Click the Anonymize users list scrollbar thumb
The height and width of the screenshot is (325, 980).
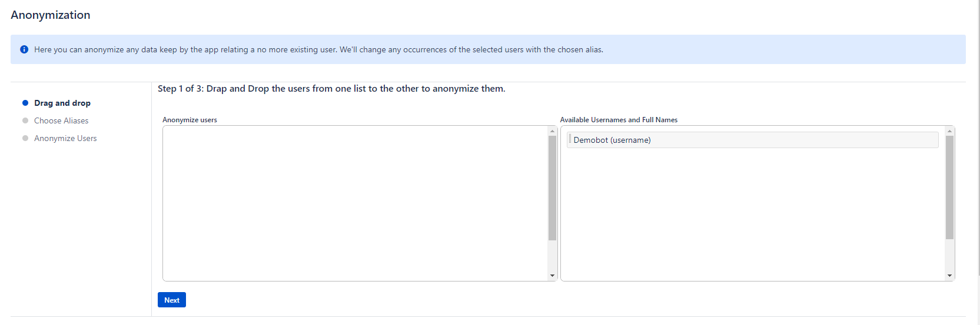[552, 188]
